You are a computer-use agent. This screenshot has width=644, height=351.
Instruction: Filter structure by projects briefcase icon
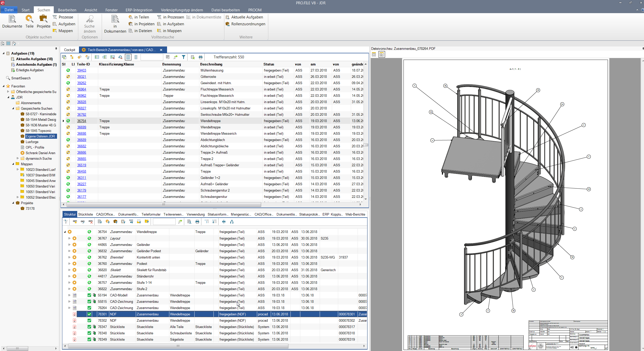click(116, 222)
